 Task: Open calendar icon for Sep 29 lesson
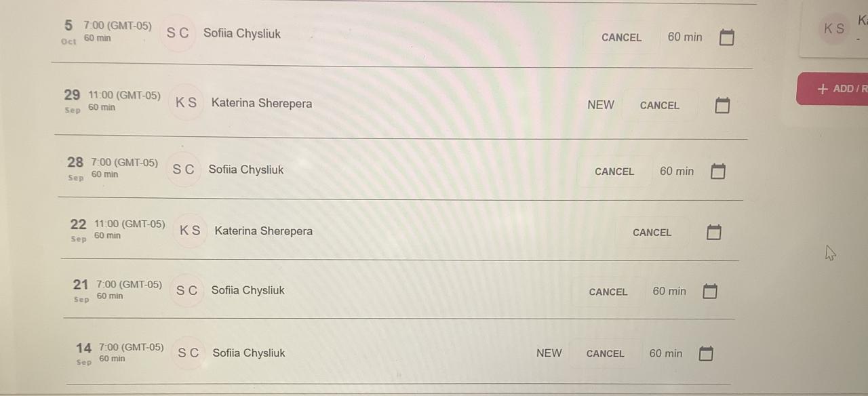pyautogui.click(x=722, y=105)
